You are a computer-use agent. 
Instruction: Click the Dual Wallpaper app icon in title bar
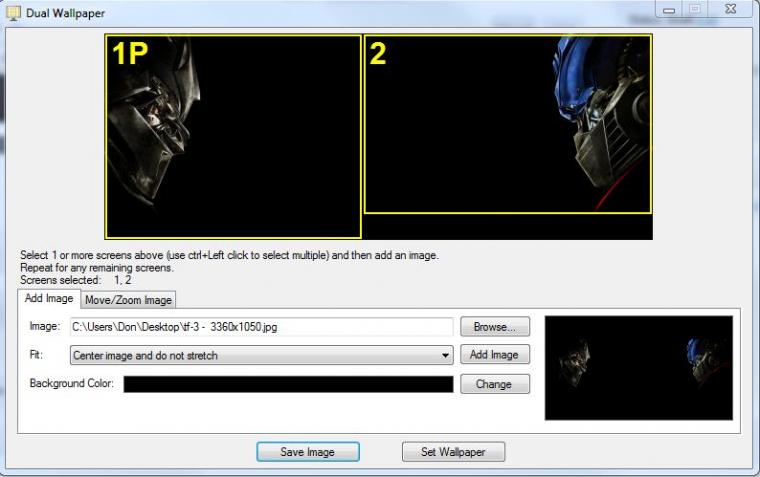click(13, 13)
